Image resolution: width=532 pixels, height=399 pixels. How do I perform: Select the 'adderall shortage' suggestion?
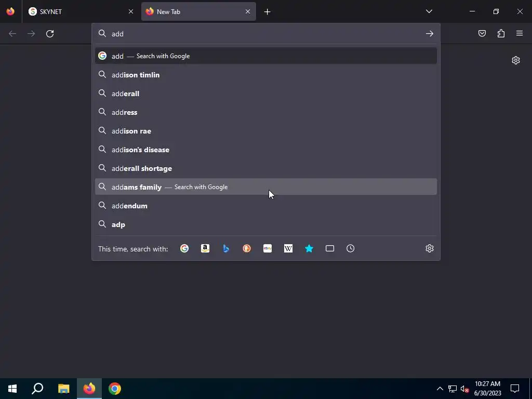pyautogui.click(x=266, y=168)
